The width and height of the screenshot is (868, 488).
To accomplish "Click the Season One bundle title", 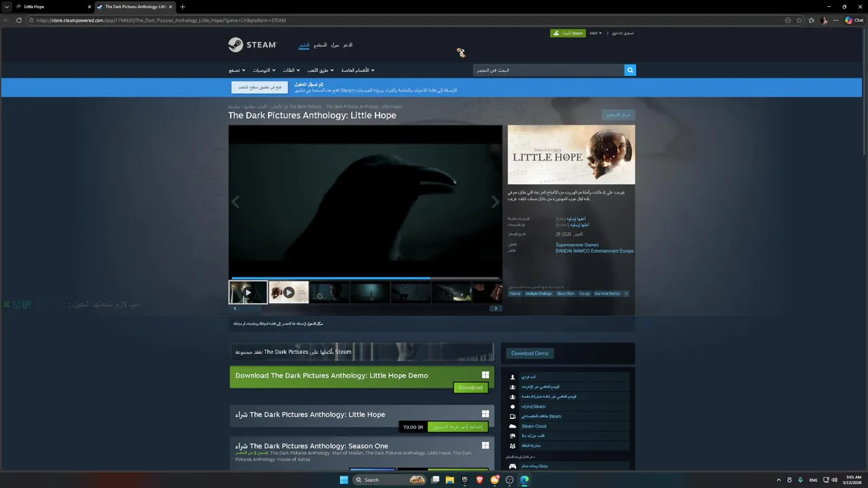I will 311,446.
